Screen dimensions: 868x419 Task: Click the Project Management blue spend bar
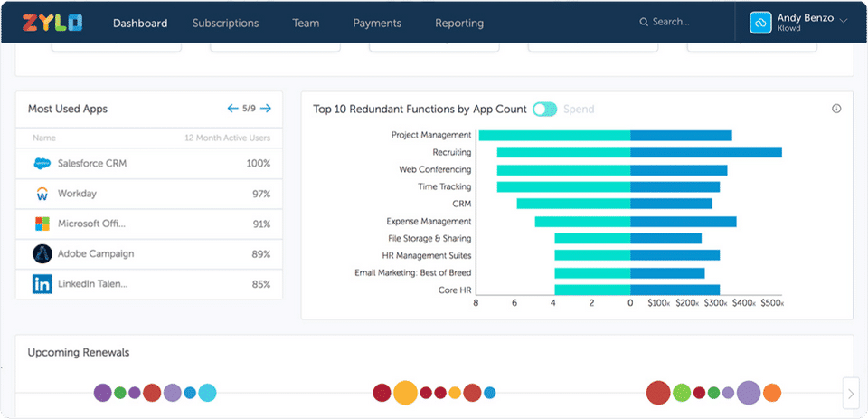click(x=681, y=136)
